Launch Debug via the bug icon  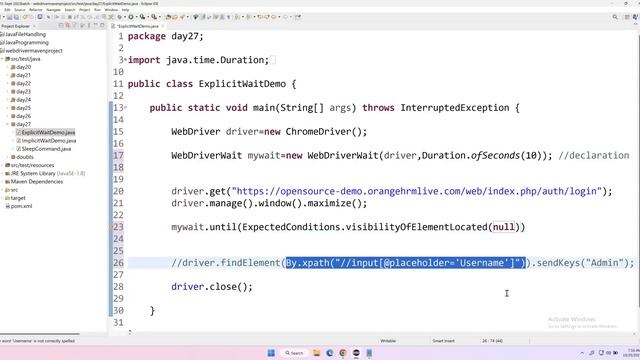(120, 17)
